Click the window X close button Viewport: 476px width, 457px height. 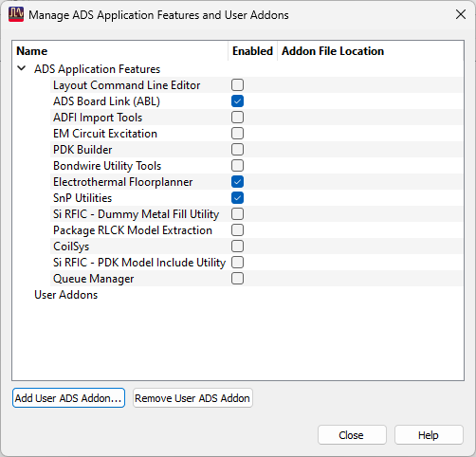click(x=461, y=14)
